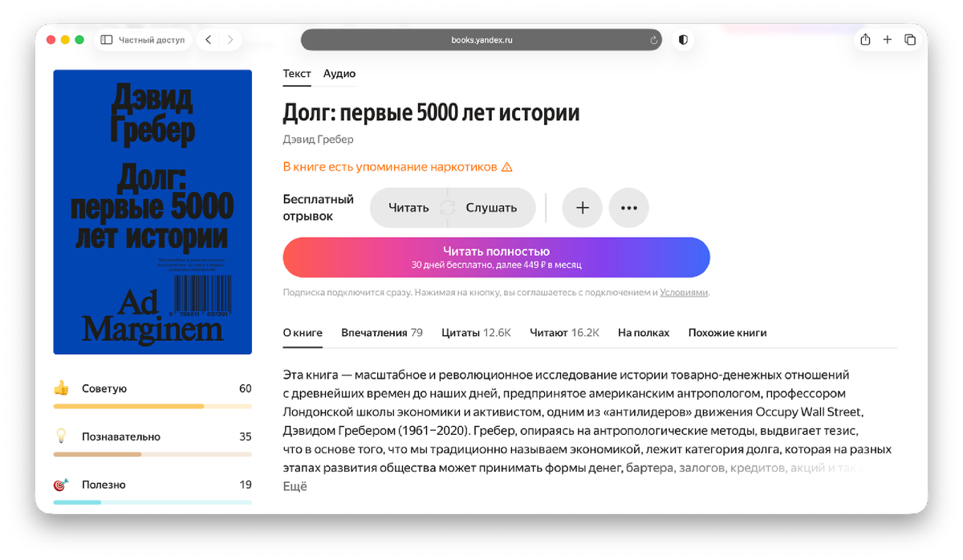963x560 pixels.
Task: Open the Впечатления 79 tab
Action: tap(382, 332)
